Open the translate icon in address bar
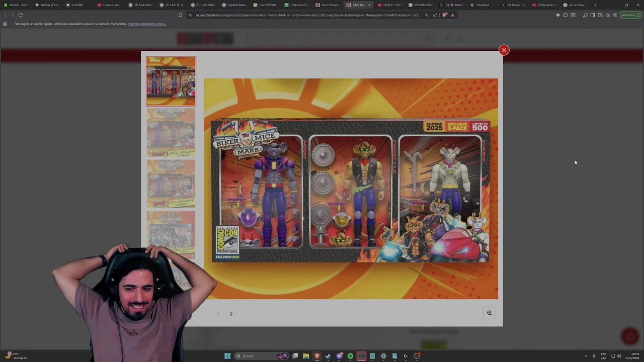The image size is (644, 362). point(427,15)
